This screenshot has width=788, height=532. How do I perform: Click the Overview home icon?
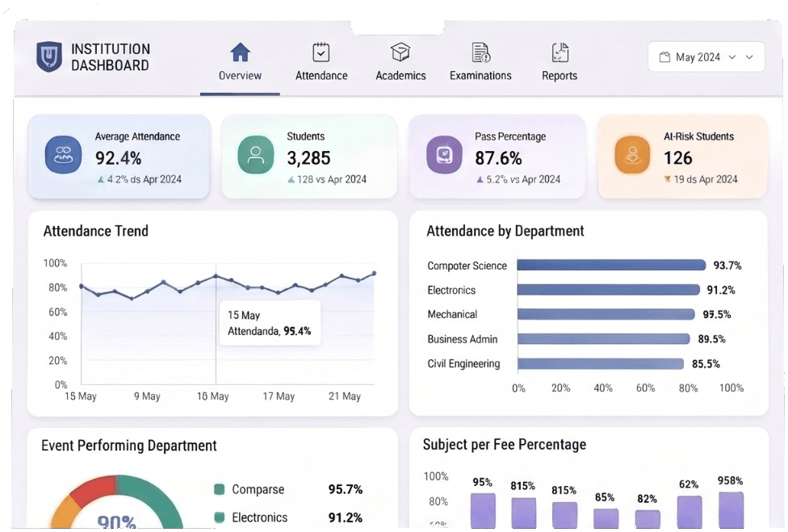(x=241, y=52)
